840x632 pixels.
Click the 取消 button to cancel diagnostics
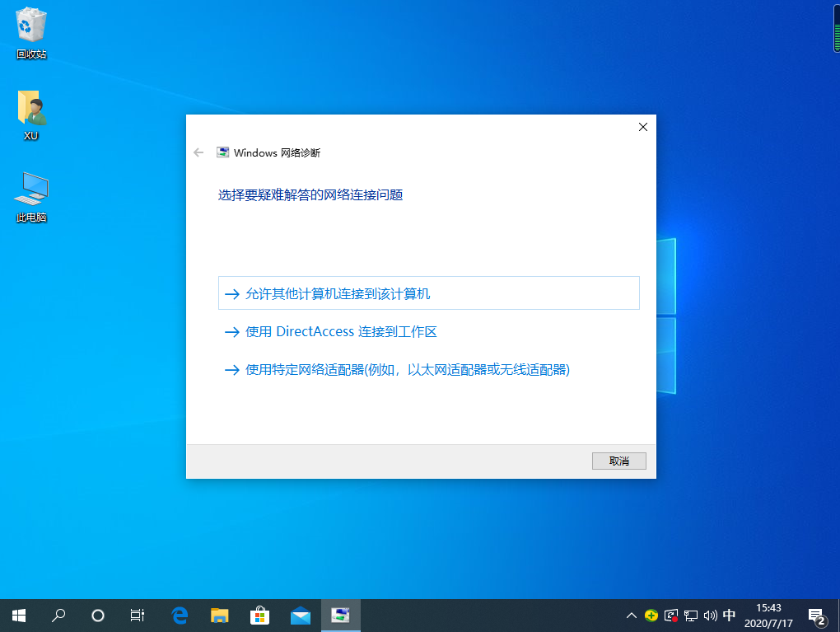[618, 461]
